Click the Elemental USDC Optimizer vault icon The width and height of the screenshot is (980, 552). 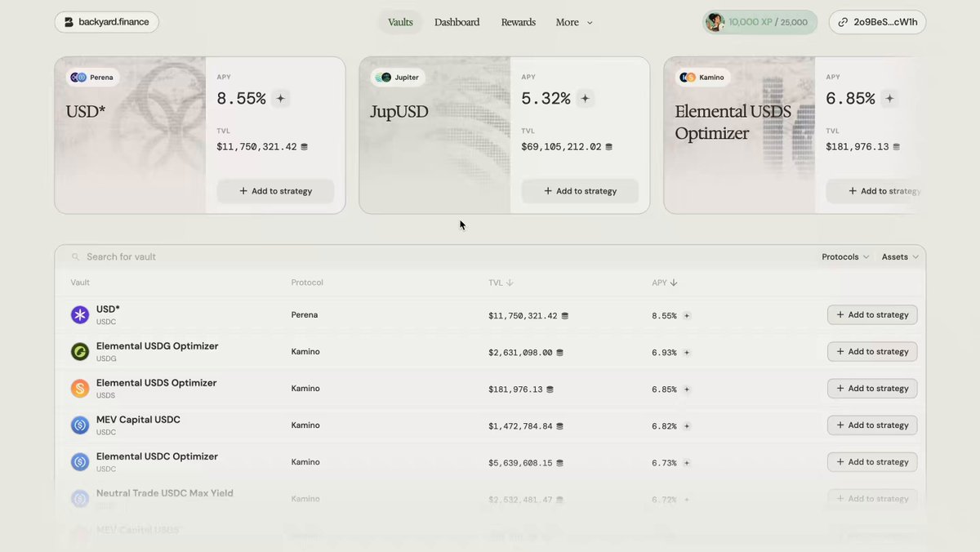click(80, 462)
